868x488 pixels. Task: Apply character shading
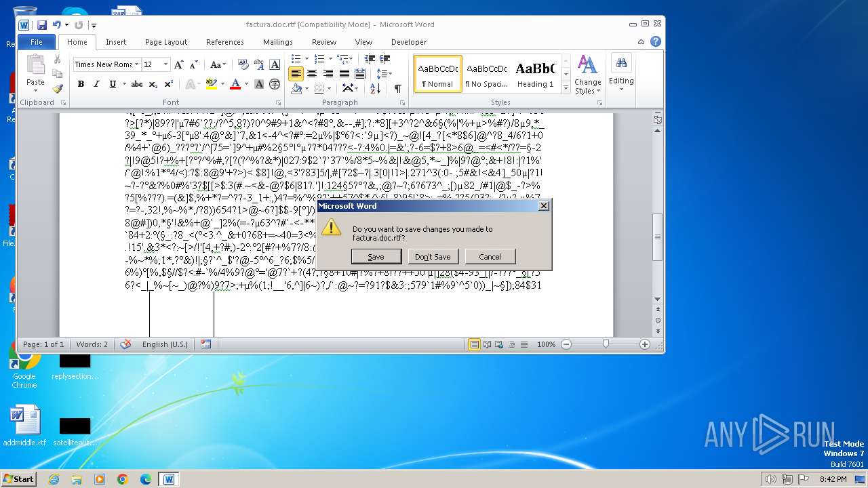click(259, 84)
